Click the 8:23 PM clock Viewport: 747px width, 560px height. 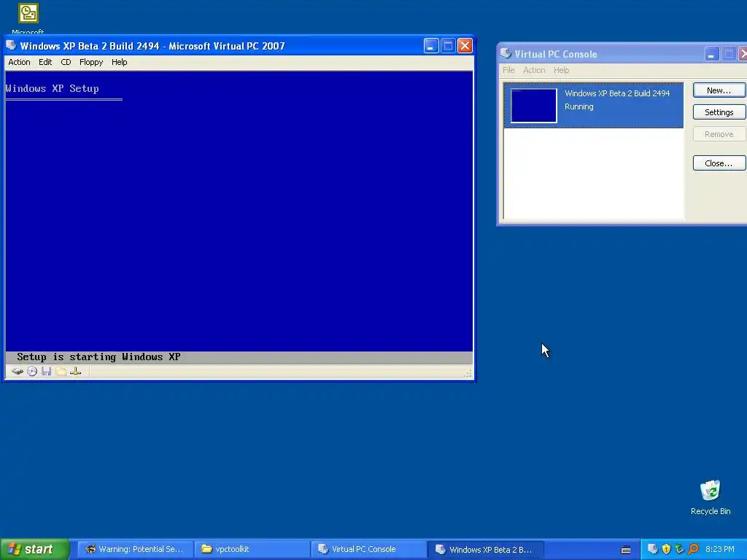point(719,549)
